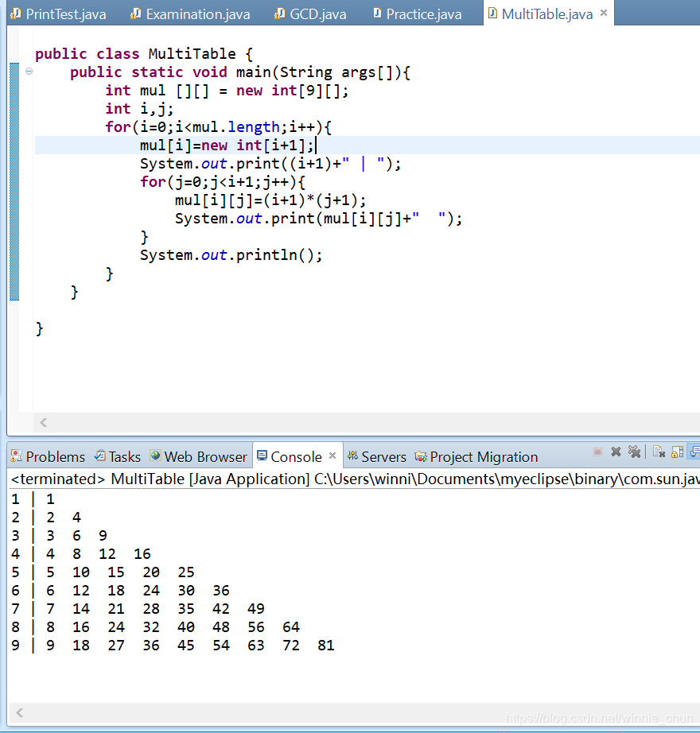Click the 'System.out.println();' line
The image size is (700, 733).
[x=231, y=255]
